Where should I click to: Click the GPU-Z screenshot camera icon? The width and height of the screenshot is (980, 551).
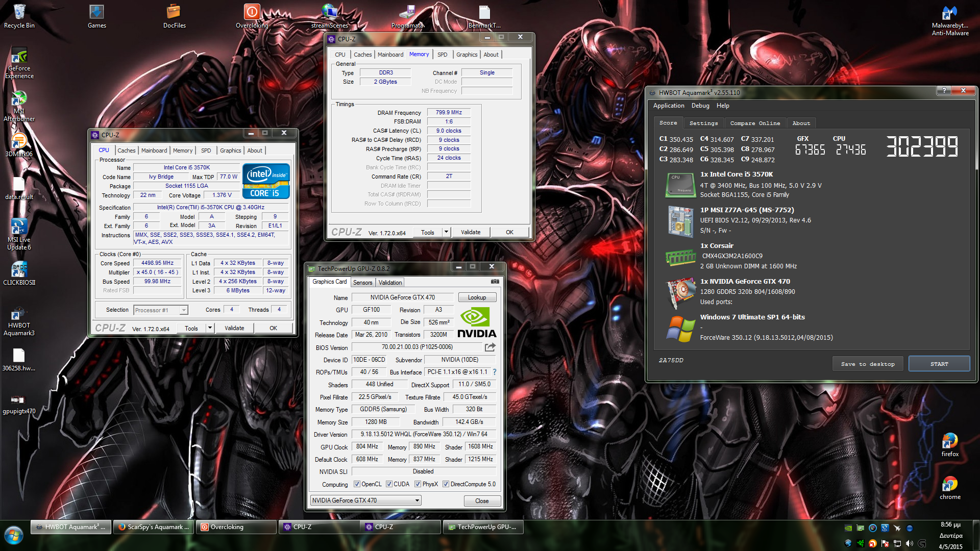495,282
